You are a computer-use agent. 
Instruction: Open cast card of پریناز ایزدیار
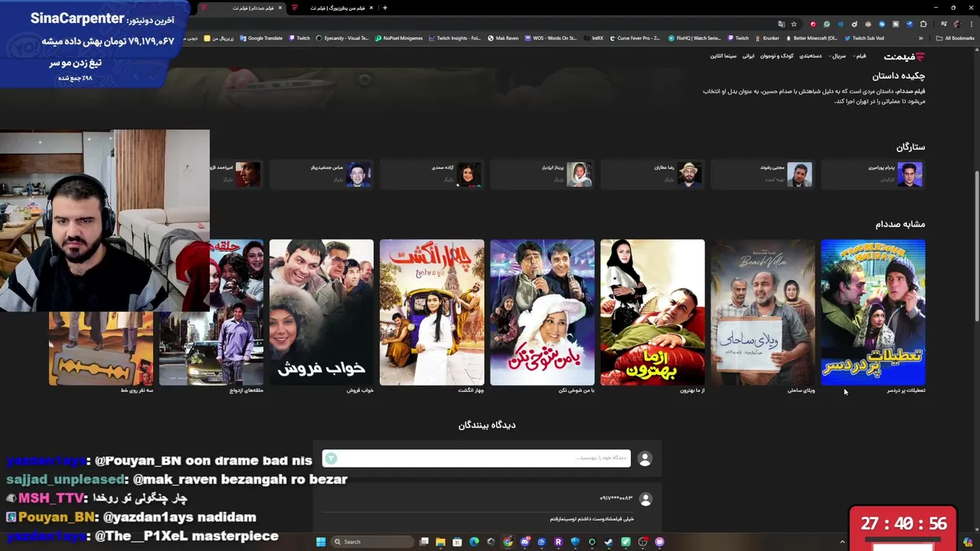[x=542, y=174]
